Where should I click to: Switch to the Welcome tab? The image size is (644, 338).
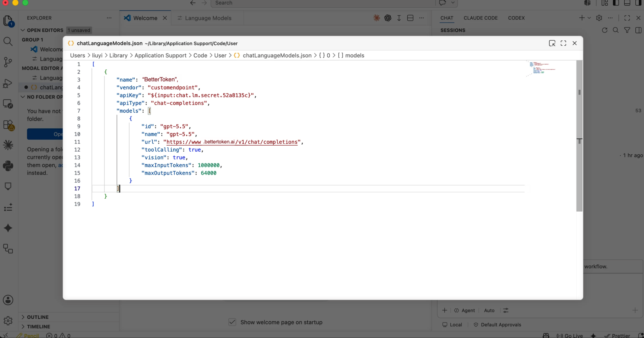point(145,18)
